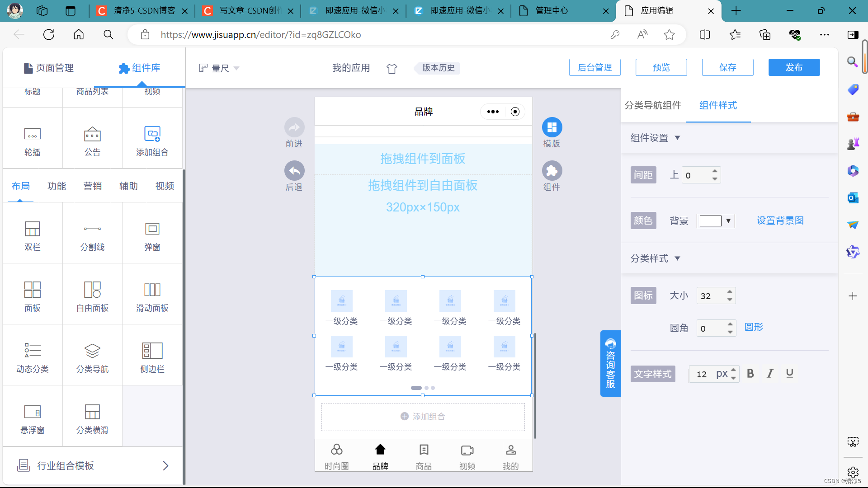868x488 pixels.
Task: Open the 量尺 ruler dropdown
Action: [x=220, y=68]
